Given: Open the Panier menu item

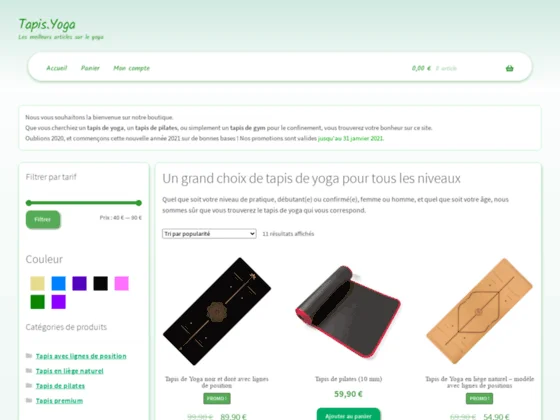Looking at the screenshot, I should click(x=90, y=68).
